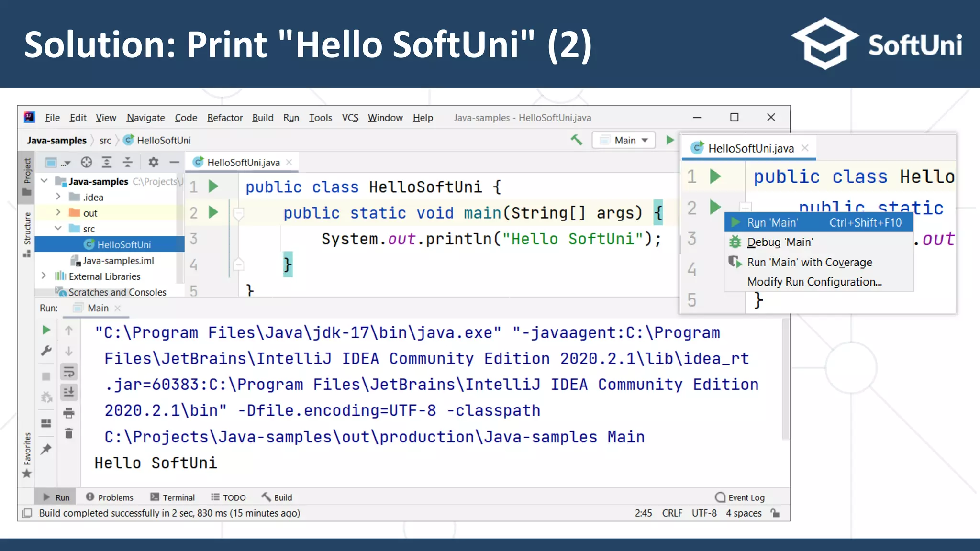Viewport: 980px width, 551px height.
Task: Click the Stop square icon in Run panel
Action: pyautogui.click(x=46, y=376)
